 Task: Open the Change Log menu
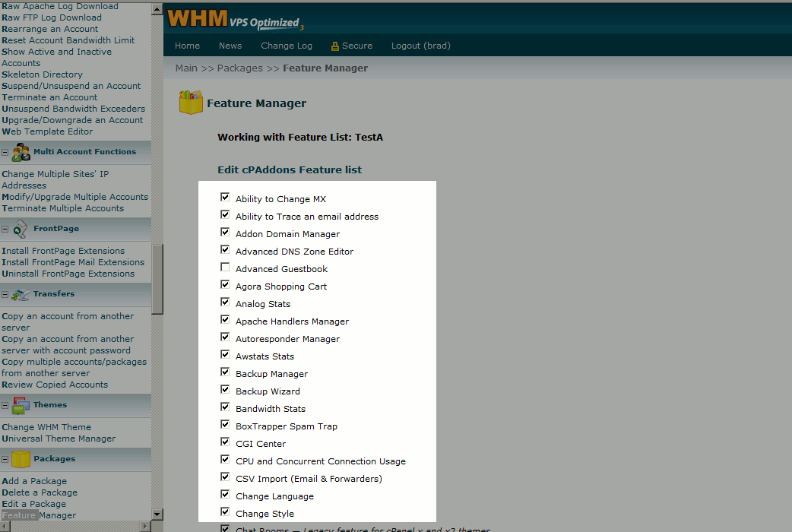[x=287, y=46]
